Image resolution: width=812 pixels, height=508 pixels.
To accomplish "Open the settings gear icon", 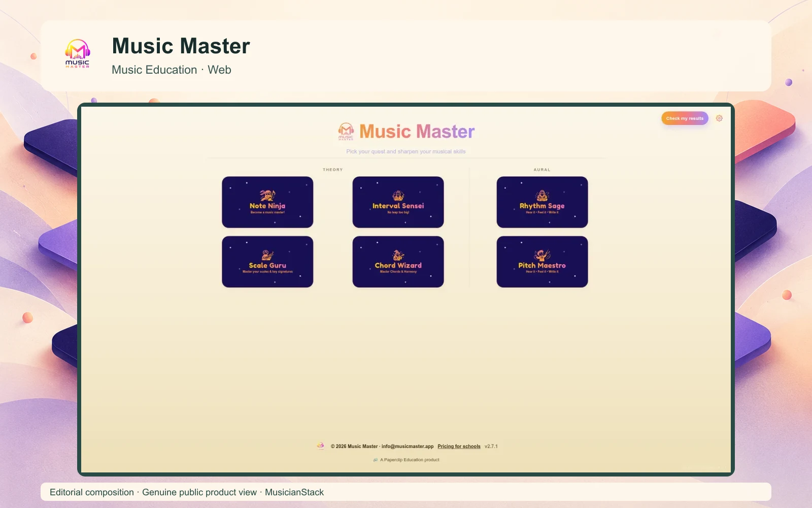I will [719, 118].
